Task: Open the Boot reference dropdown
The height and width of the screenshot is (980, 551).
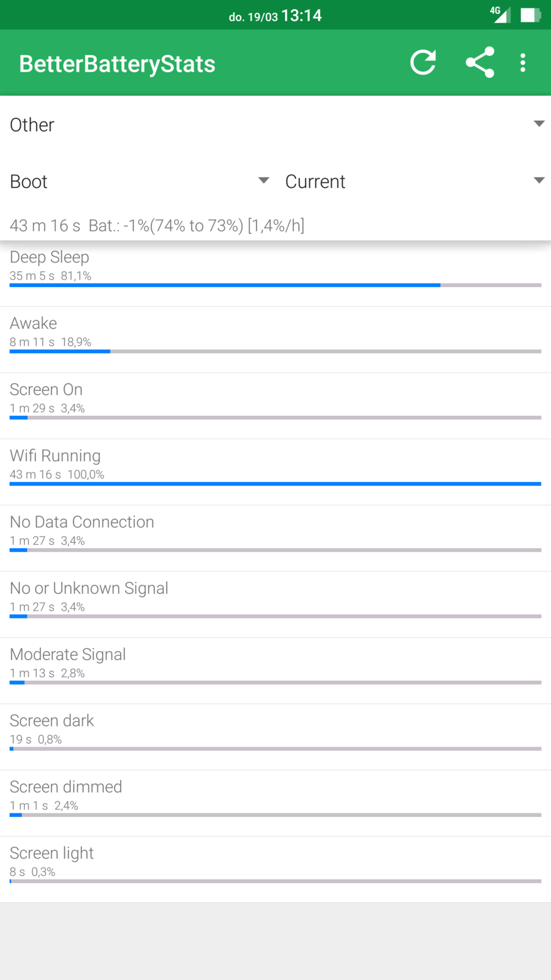Action: [140, 181]
